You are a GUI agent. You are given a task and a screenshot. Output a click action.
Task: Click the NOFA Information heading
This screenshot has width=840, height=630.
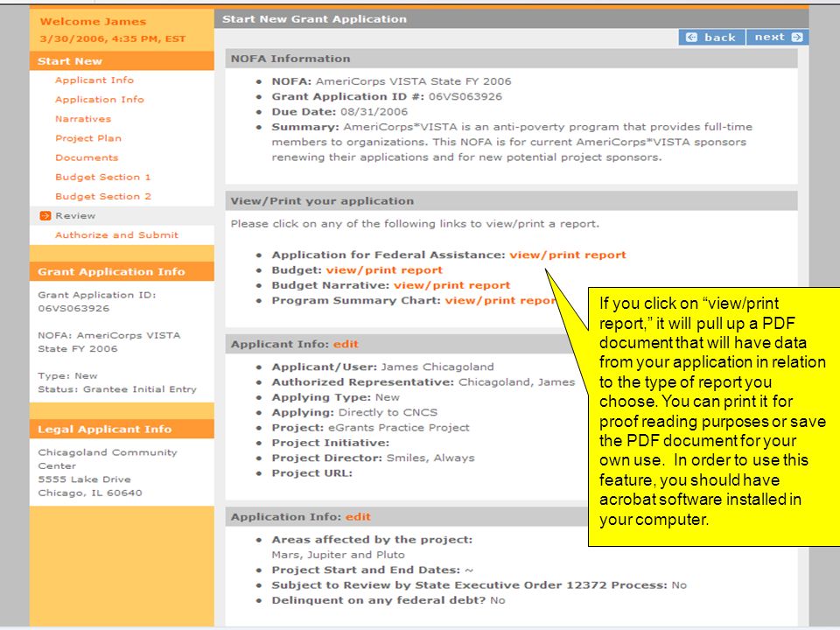tap(290, 59)
